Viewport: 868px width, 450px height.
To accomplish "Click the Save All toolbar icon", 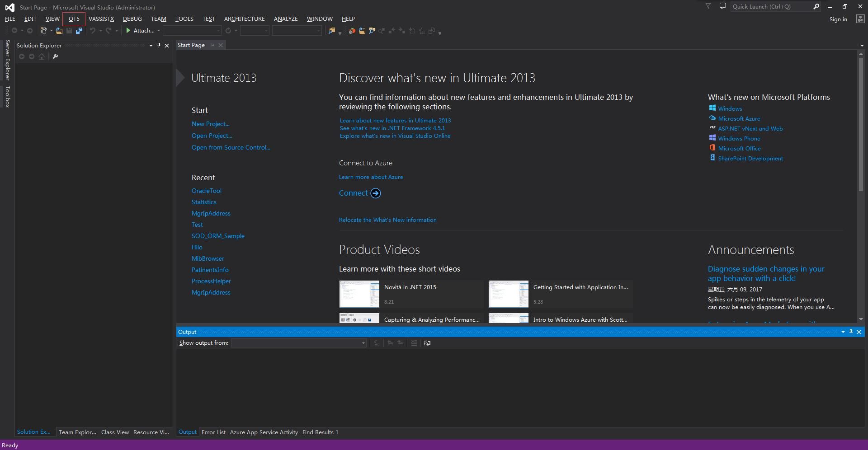I will (x=79, y=31).
